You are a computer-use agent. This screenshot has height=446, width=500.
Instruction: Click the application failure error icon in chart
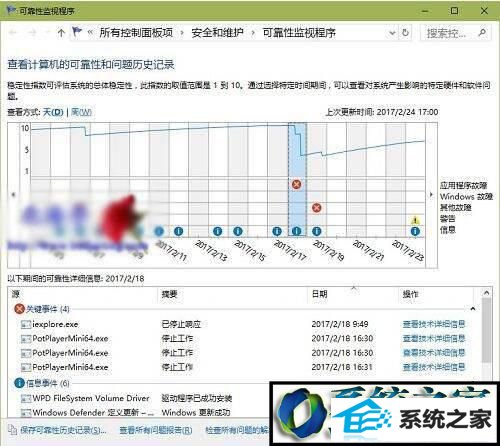(x=296, y=184)
